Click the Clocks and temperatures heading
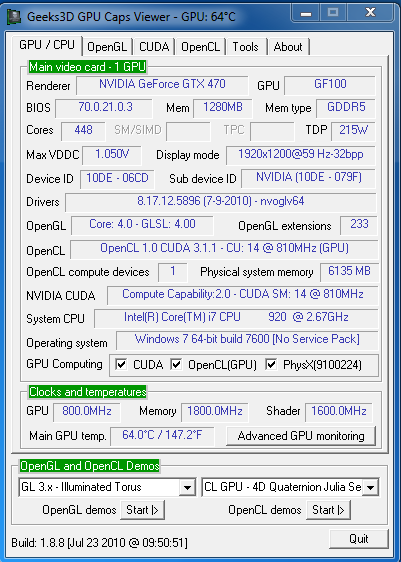 tap(87, 392)
